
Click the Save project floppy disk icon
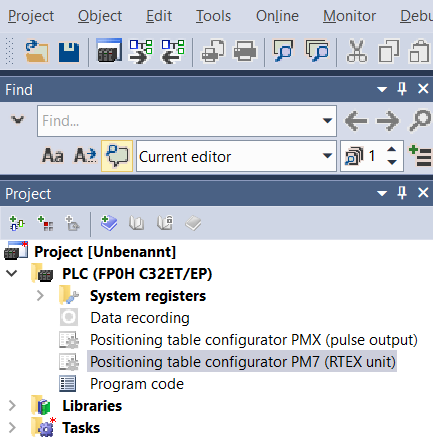coord(69,52)
